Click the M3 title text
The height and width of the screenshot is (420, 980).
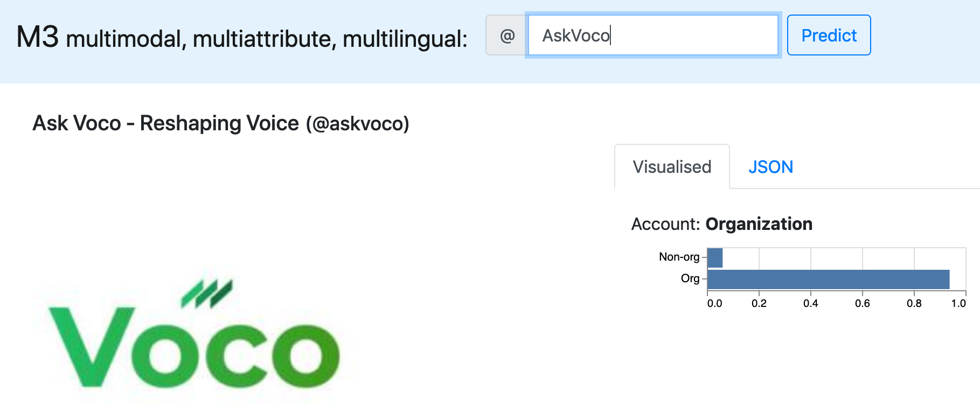37,37
